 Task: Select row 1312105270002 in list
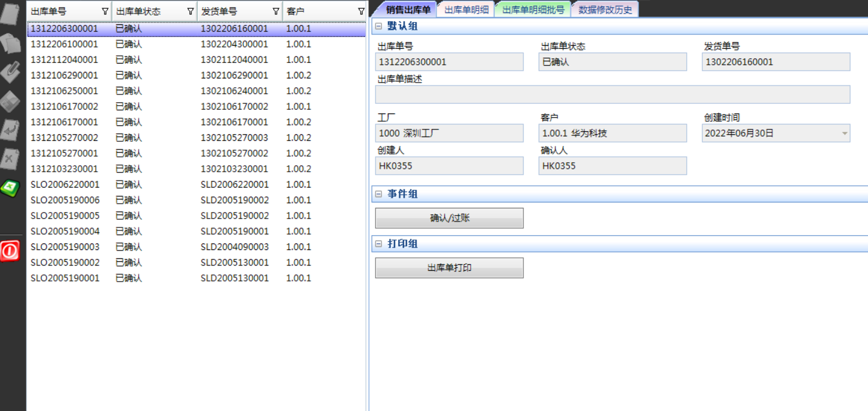click(196, 138)
